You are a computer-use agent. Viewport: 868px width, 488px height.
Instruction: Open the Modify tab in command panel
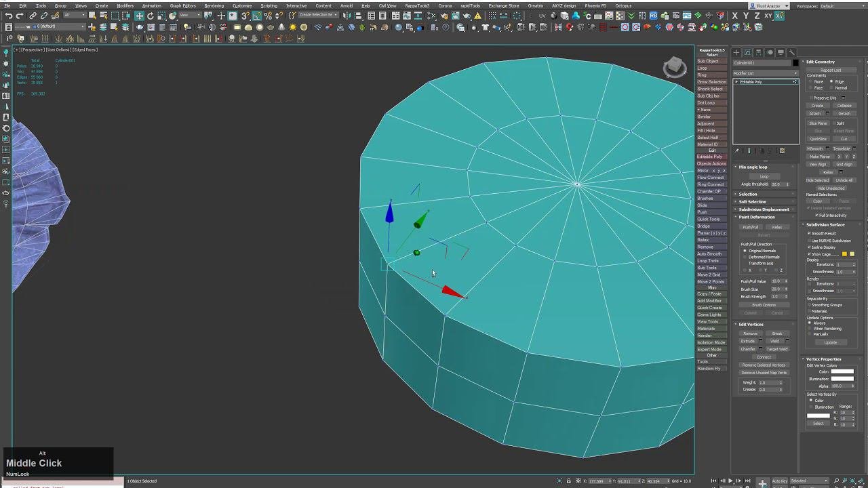747,52
